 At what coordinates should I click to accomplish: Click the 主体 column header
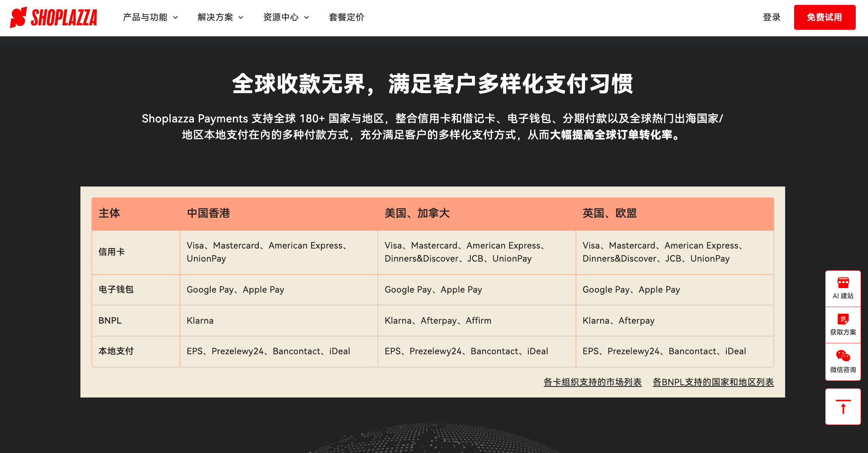[x=109, y=213]
